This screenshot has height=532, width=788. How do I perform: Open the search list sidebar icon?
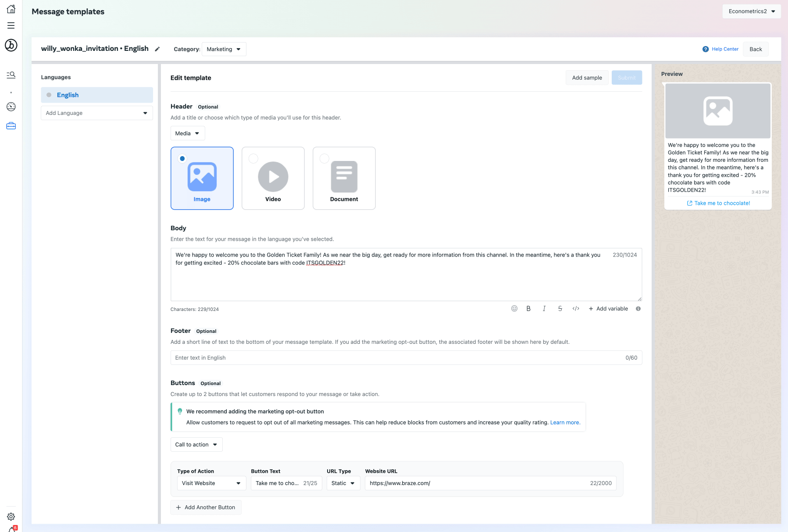(x=11, y=75)
